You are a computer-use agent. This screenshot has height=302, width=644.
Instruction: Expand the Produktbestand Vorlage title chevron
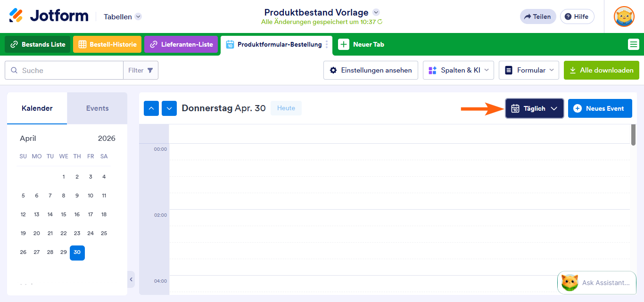click(x=376, y=12)
